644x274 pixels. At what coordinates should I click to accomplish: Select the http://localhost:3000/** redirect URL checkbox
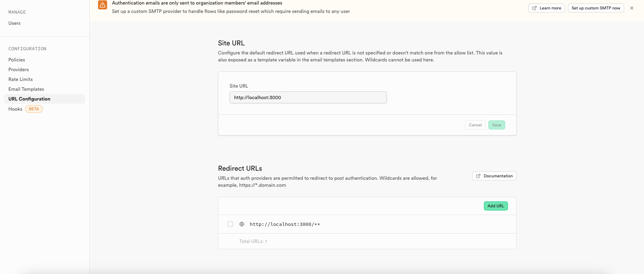coord(230,224)
